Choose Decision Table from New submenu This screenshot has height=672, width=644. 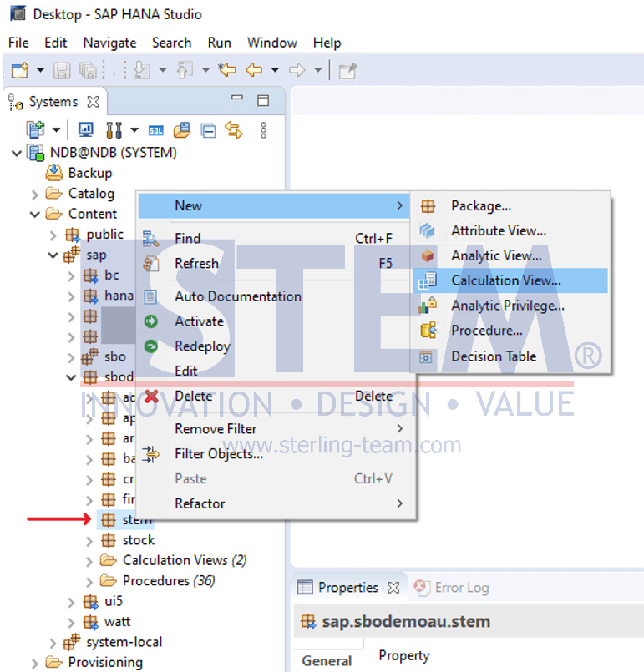coord(510,356)
